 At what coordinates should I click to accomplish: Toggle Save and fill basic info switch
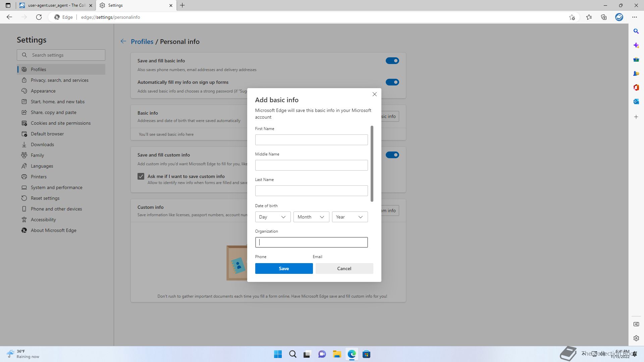[x=392, y=61]
